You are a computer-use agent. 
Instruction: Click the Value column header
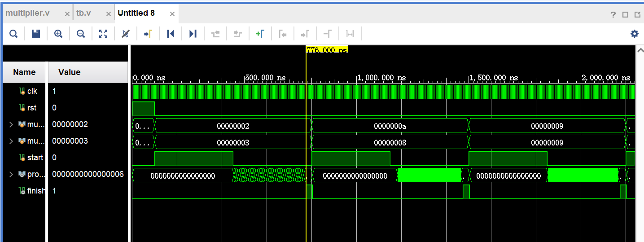coord(70,72)
